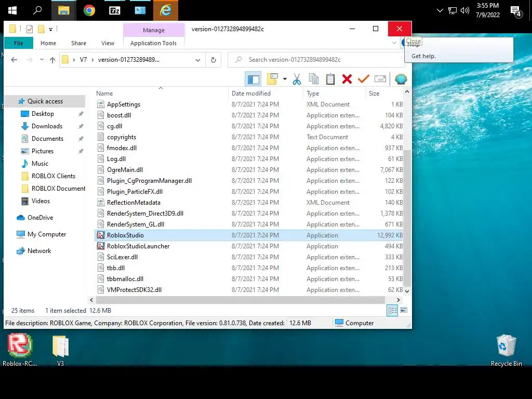The height and width of the screenshot is (399, 532).
Task: Open Internet Explorer taskbar icon
Action: [166, 10]
